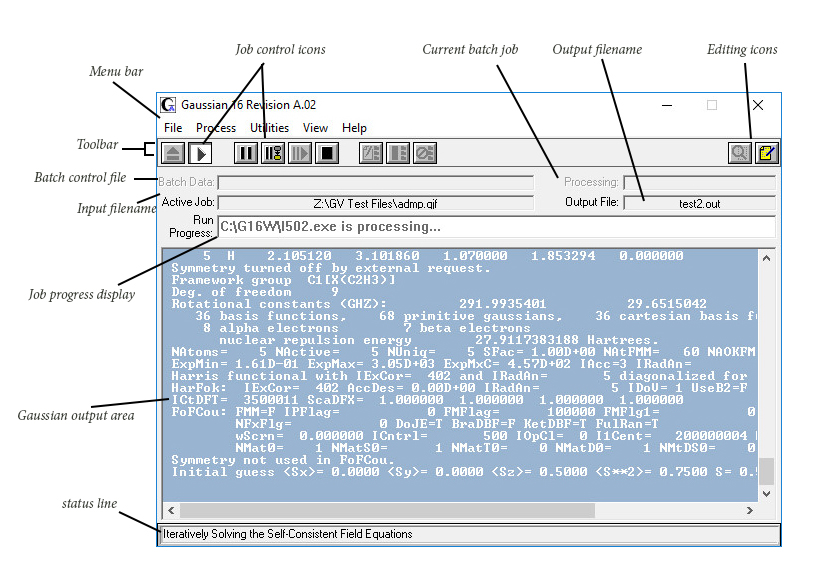Click the Output File field showing test2.out
This screenshot has width=814, height=567.
tap(698, 203)
